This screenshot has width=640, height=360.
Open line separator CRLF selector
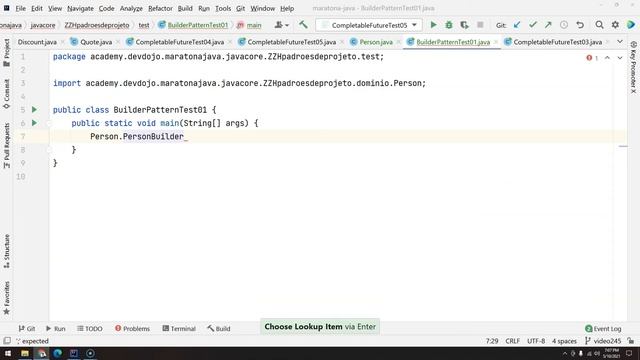[513, 341]
